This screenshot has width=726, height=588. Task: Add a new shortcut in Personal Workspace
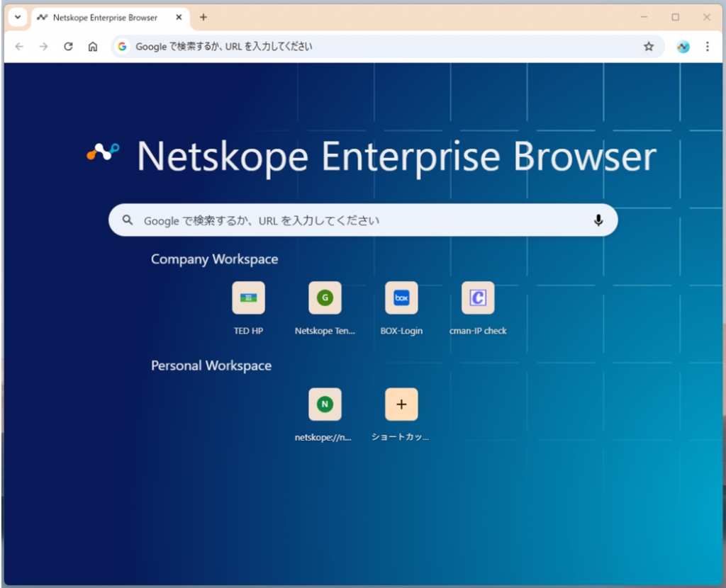(401, 404)
